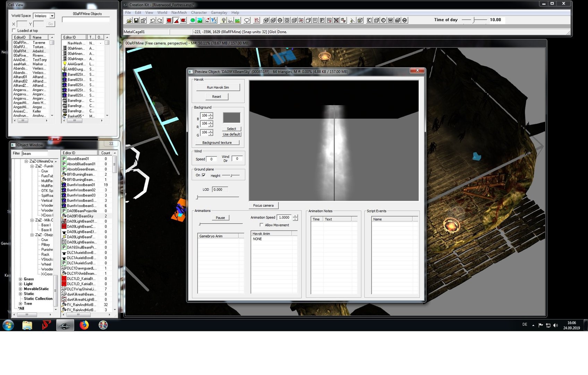Viewport: 588px width, 375px height.
Task: Enable the Allow Movement checkbox
Action: click(x=262, y=225)
